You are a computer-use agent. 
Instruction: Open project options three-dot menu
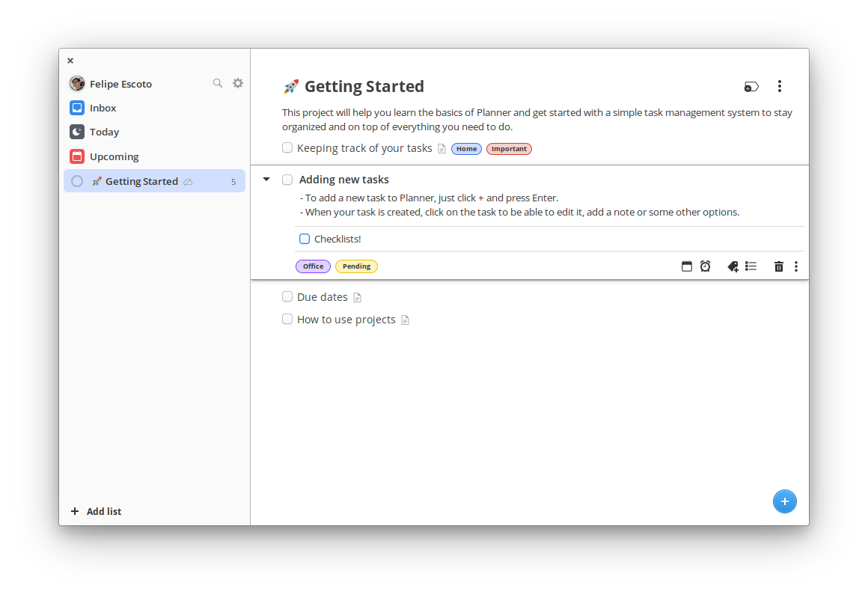[780, 86]
